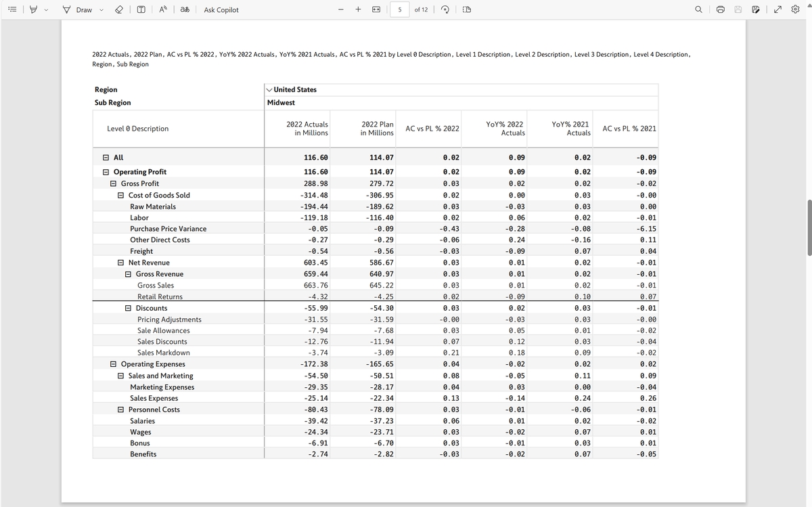812x507 pixels.
Task: Toggle fit to width view
Action: (376, 9)
